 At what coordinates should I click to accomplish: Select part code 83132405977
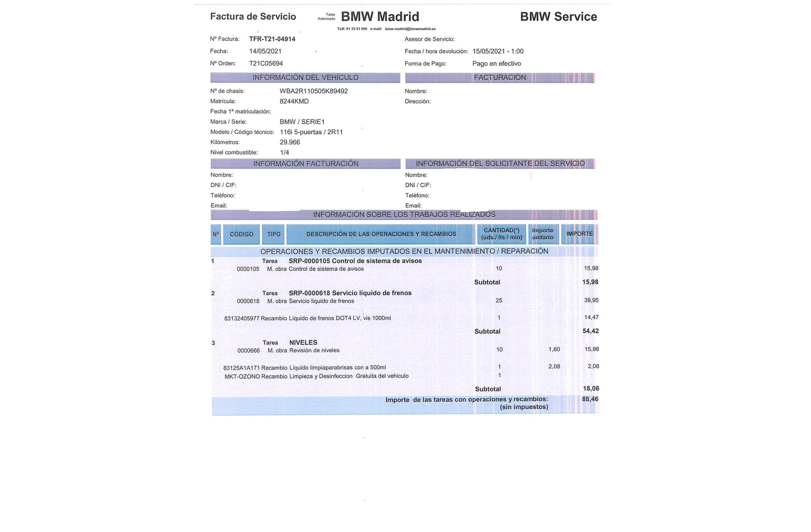coord(242,318)
